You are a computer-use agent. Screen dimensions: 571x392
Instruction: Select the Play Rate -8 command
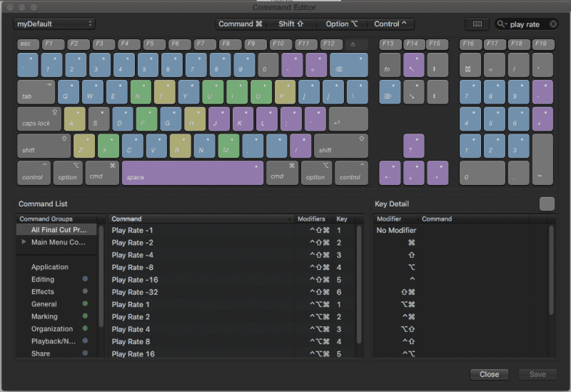tap(231, 268)
